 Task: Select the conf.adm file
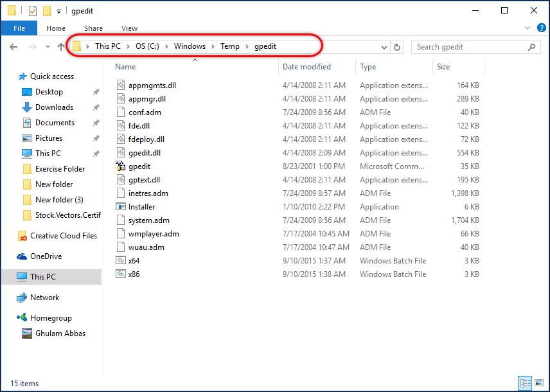[x=145, y=112]
